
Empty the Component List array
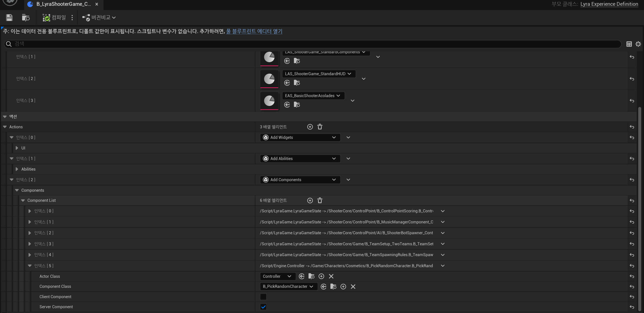320,201
